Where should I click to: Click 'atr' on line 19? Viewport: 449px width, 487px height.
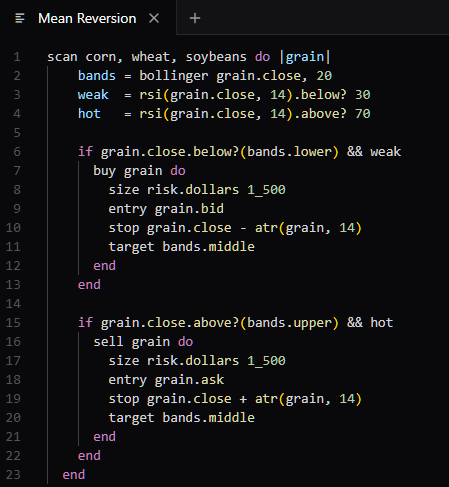click(266, 399)
